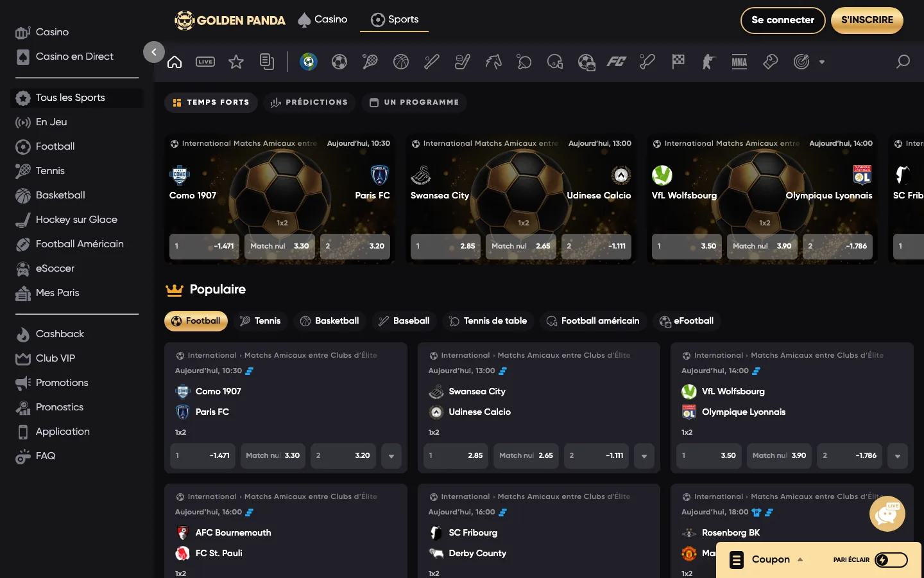924x578 pixels.
Task: Select the Un Programme tab
Action: click(415, 102)
